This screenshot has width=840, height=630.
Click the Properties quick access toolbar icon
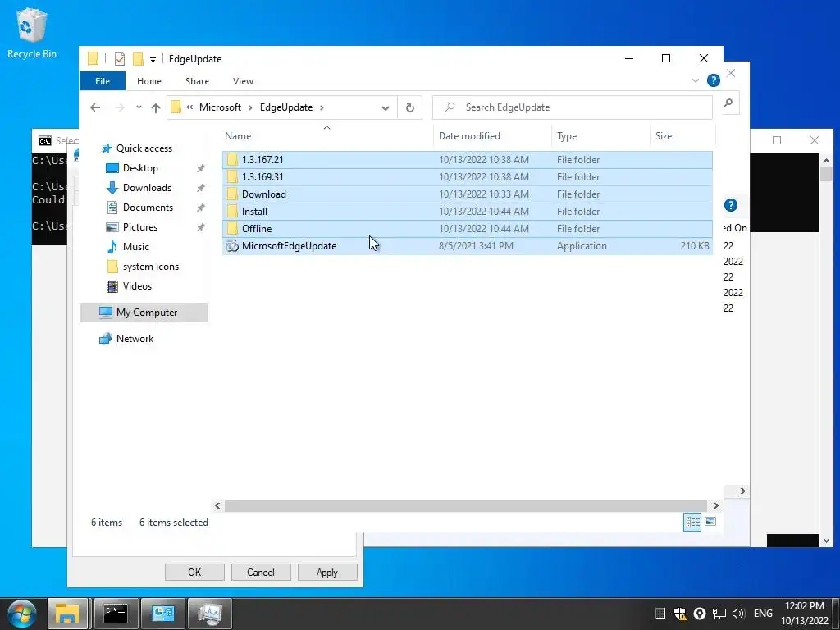point(120,59)
